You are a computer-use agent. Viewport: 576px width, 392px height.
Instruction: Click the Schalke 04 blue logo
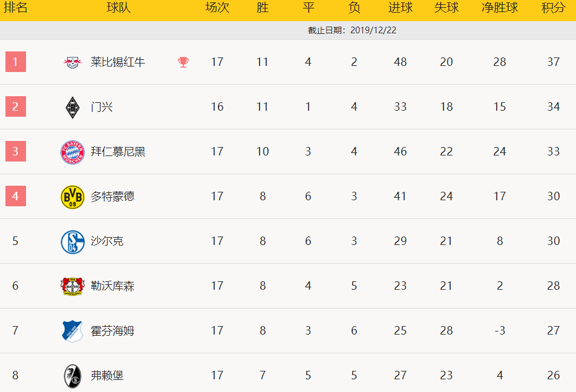[x=73, y=242]
